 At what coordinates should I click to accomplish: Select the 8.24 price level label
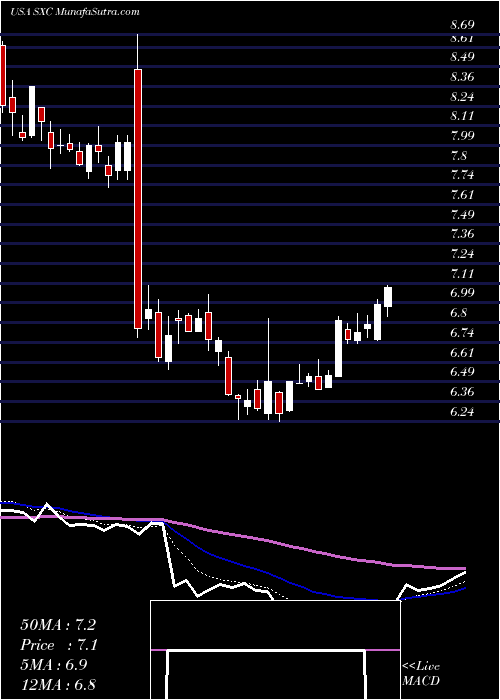[x=462, y=97]
